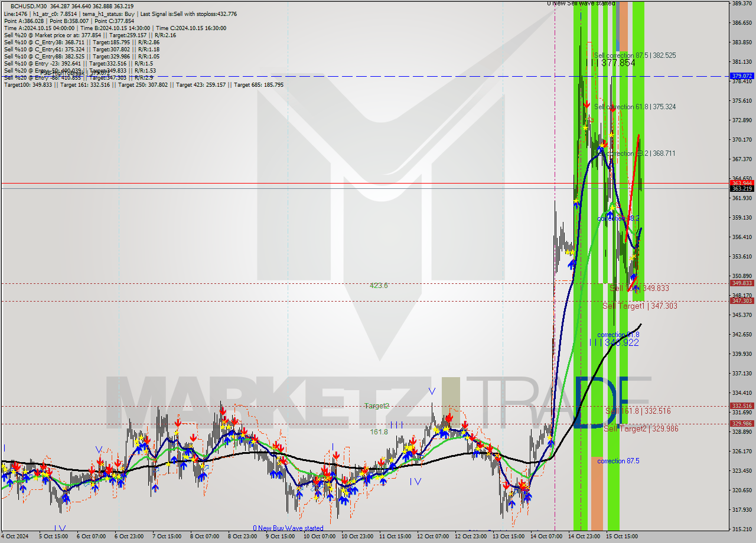The height and width of the screenshot is (543, 756).
Task: Click the '423.6' fib level label
Action: pyautogui.click(x=379, y=286)
